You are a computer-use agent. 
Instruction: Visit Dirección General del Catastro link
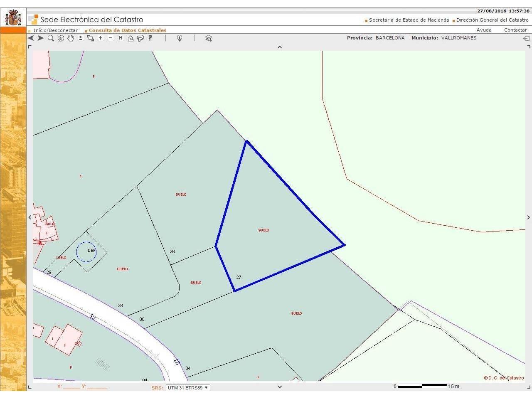pyautogui.click(x=493, y=20)
